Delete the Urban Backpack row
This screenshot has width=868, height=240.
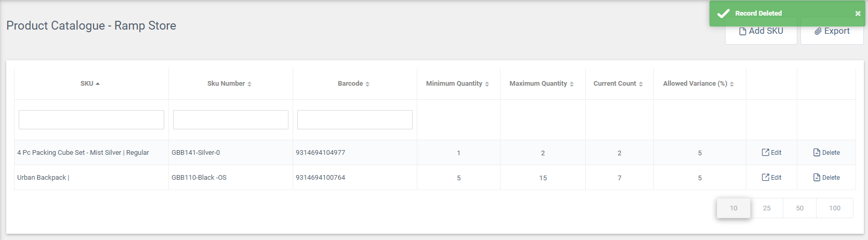pyautogui.click(x=826, y=178)
